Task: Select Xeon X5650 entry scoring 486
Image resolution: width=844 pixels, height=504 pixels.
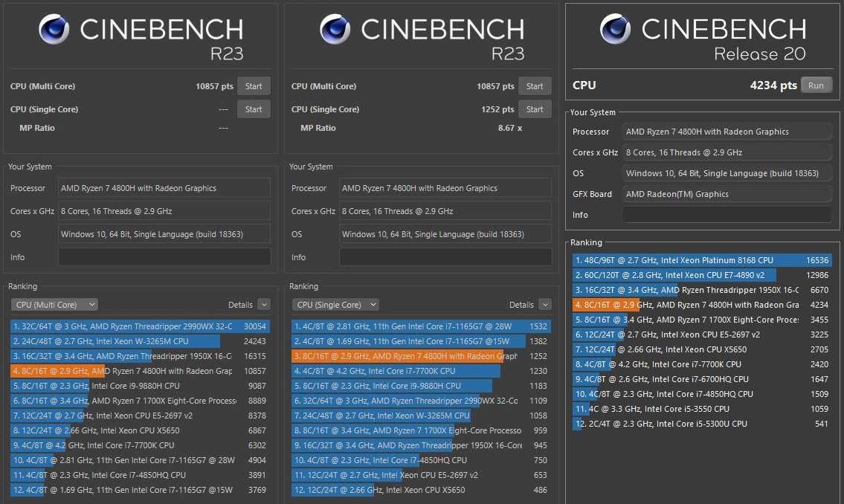Action: click(421, 490)
